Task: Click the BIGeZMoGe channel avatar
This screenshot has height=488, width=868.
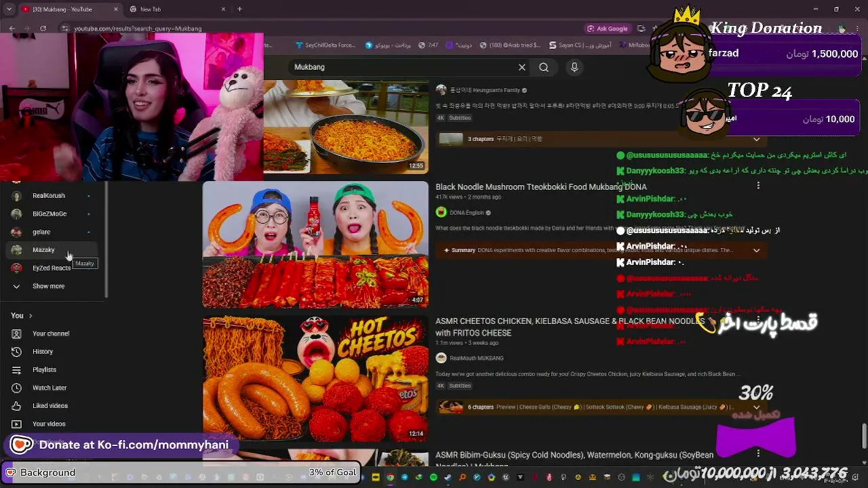Action: (x=17, y=214)
